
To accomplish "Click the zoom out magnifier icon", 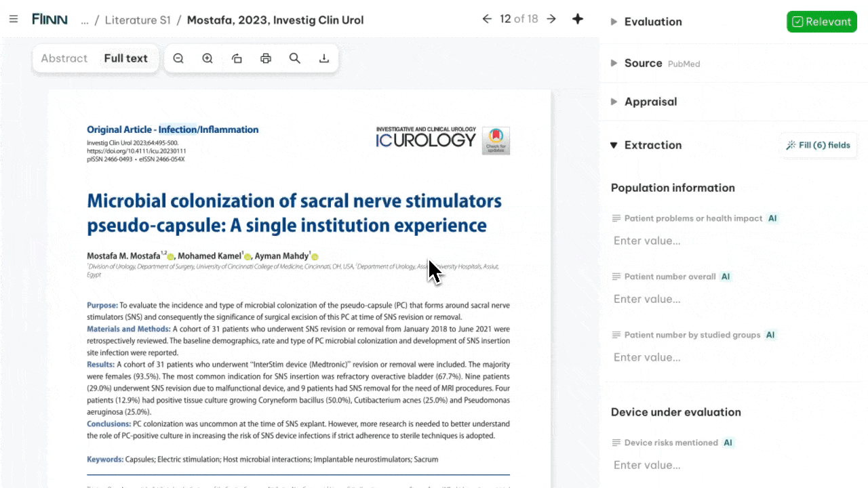I will click(x=178, y=58).
